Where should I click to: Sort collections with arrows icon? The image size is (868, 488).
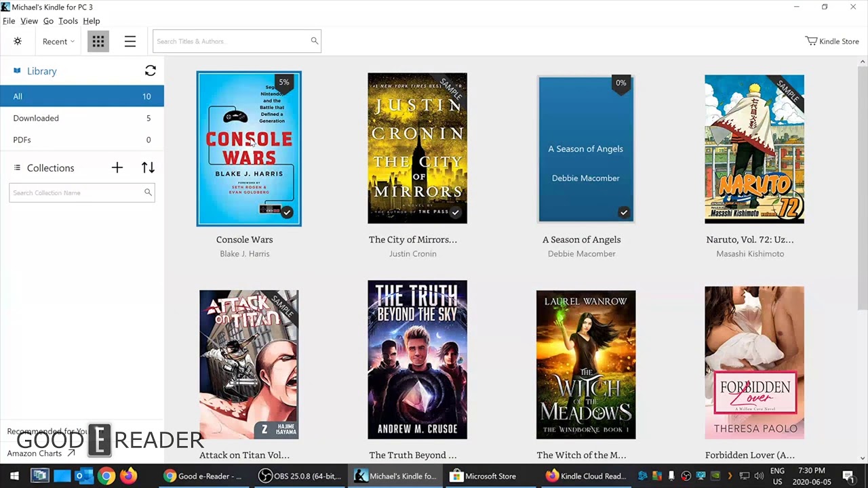[x=148, y=167]
